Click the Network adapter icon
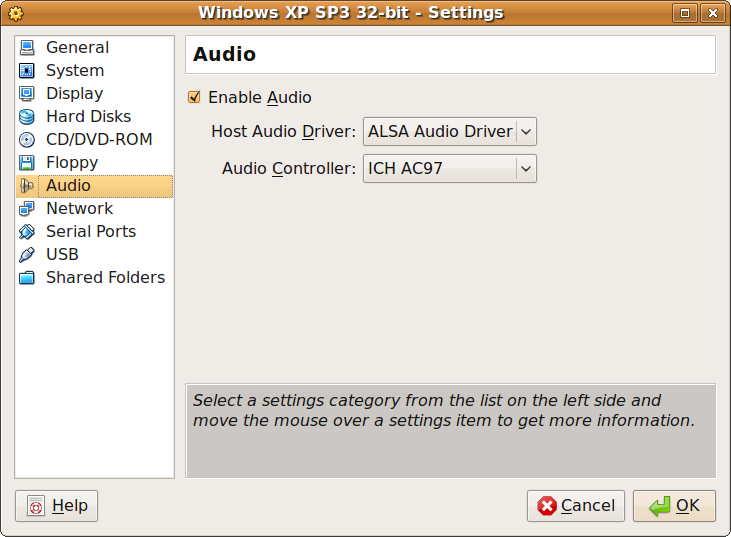731x537 pixels. pos(27,209)
